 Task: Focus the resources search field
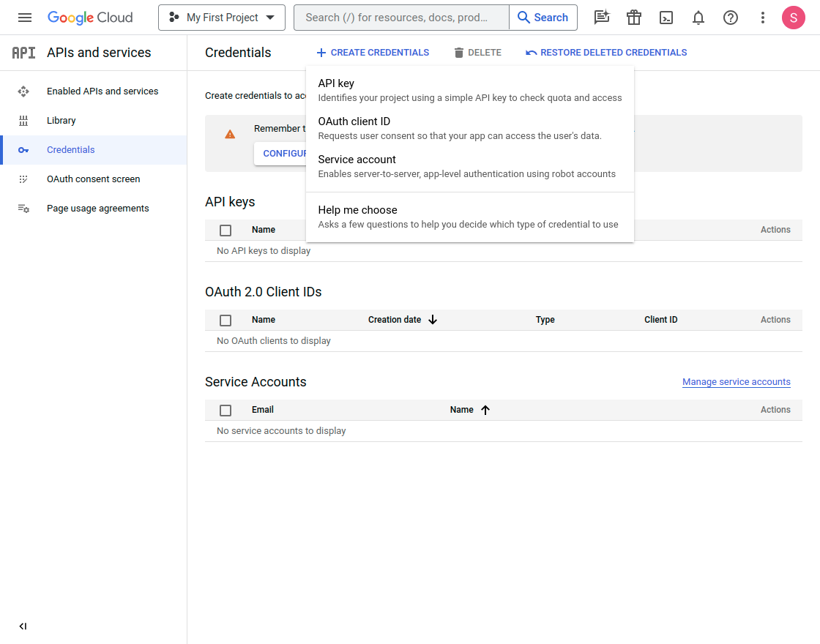click(402, 18)
